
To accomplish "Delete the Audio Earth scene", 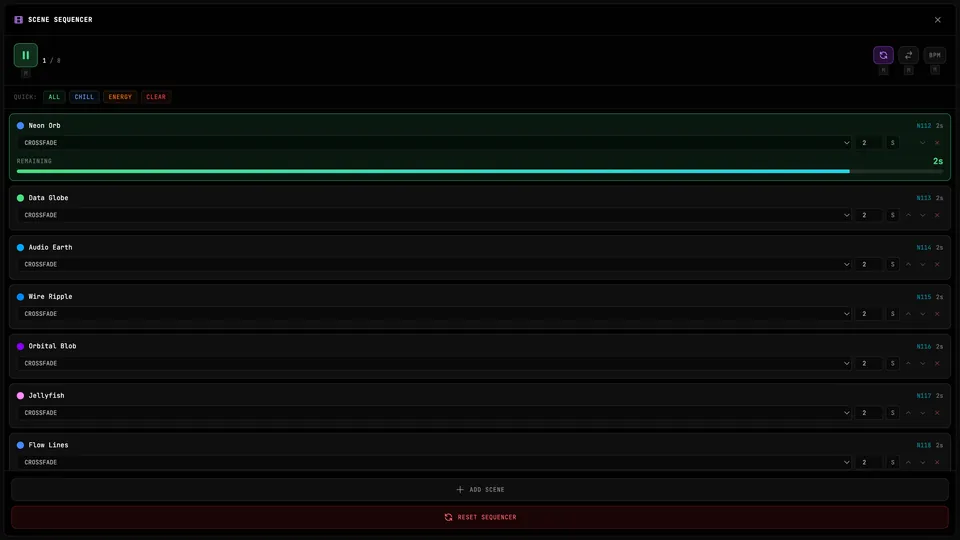I will (937, 264).
